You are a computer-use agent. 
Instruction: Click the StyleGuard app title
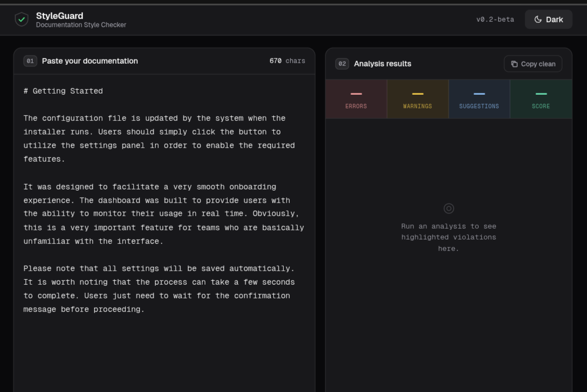pos(59,16)
